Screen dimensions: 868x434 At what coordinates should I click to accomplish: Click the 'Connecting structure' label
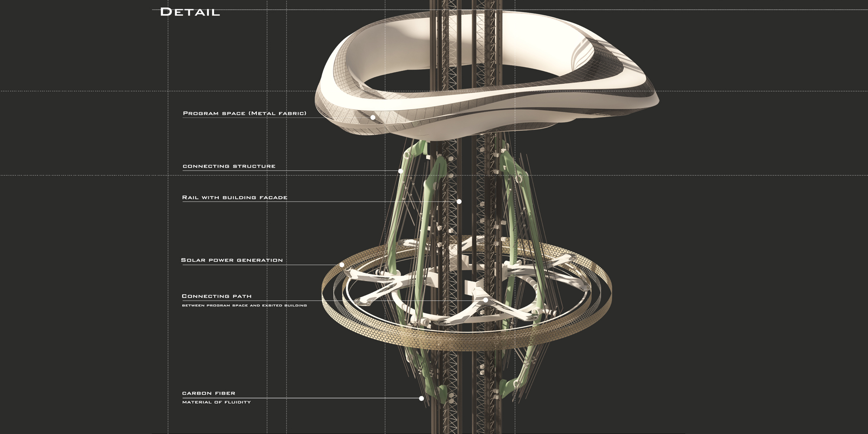coord(229,166)
